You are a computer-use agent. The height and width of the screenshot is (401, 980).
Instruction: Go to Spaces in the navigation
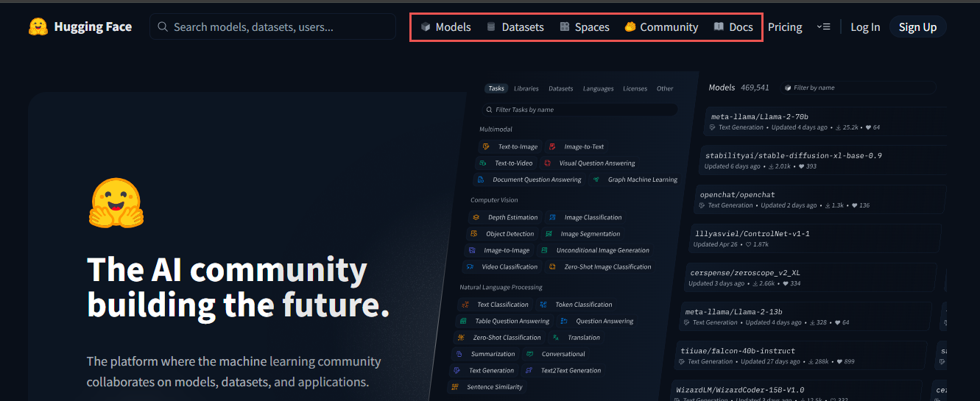click(584, 26)
